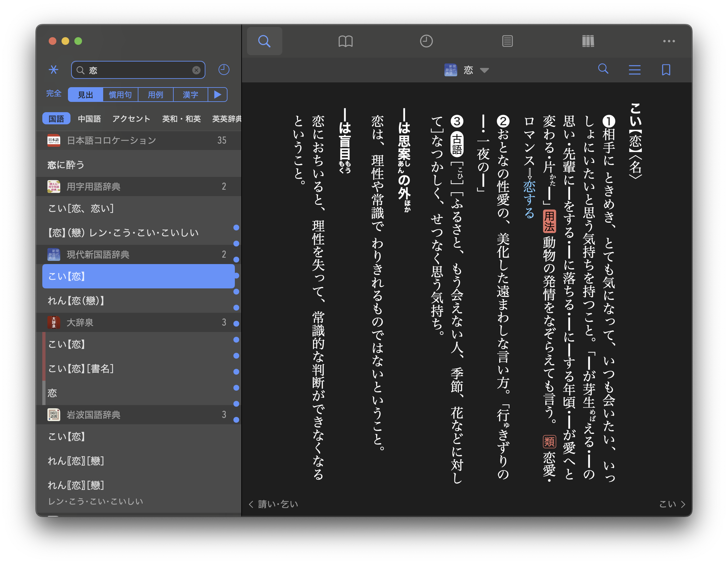
Task: Click the three-dots more options icon
Action: (669, 41)
